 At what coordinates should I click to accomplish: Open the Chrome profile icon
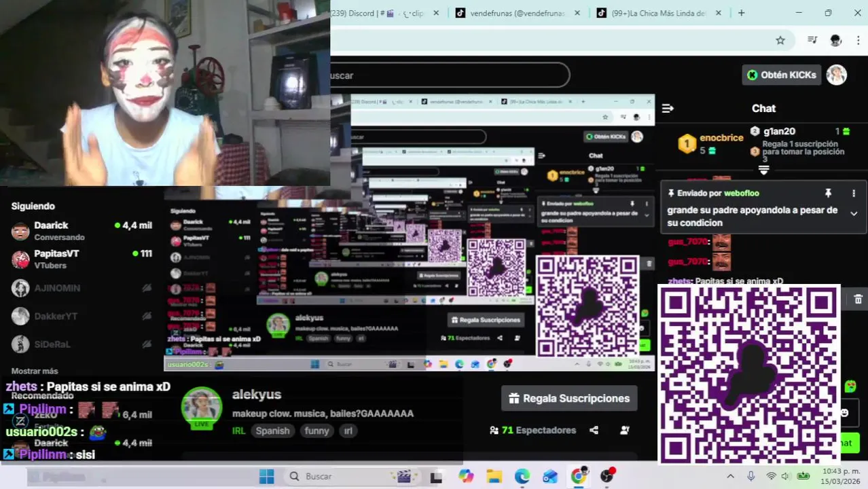tap(836, 41)
